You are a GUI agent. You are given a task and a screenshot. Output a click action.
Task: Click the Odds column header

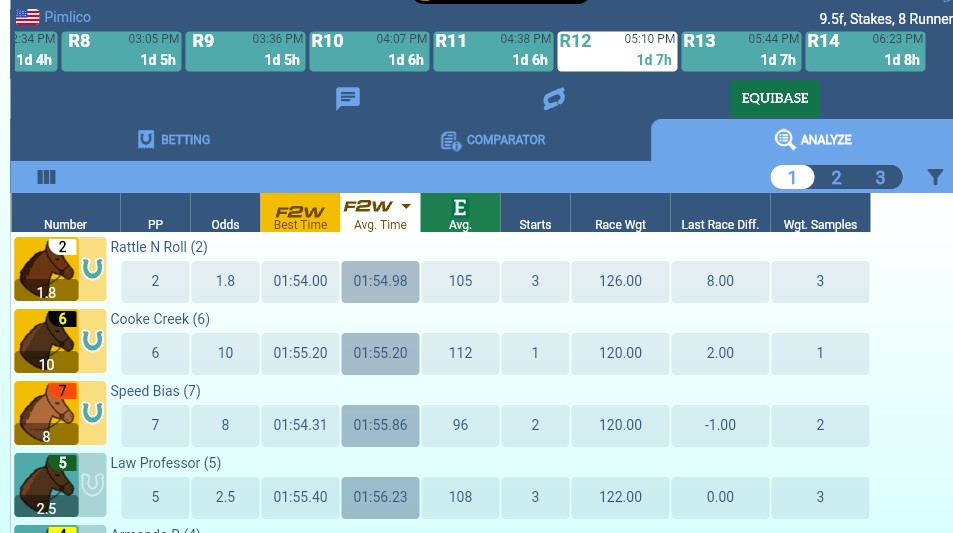click(225, 213)
